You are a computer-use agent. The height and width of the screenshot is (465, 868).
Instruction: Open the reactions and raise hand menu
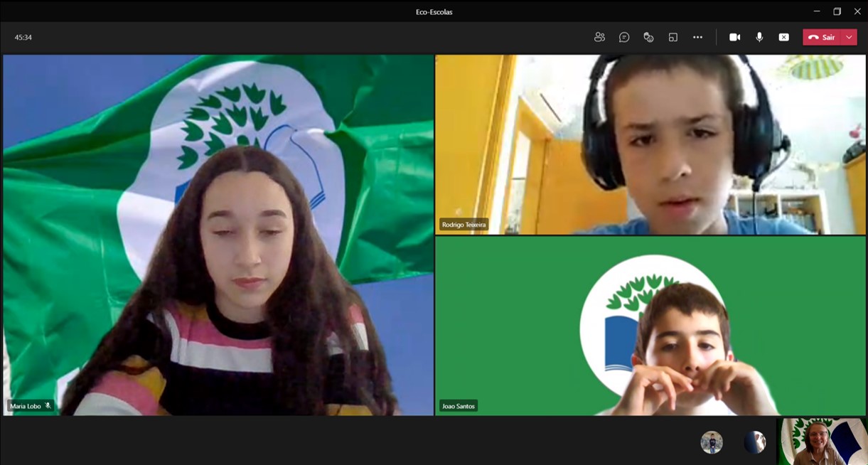(x=648, y=37)
